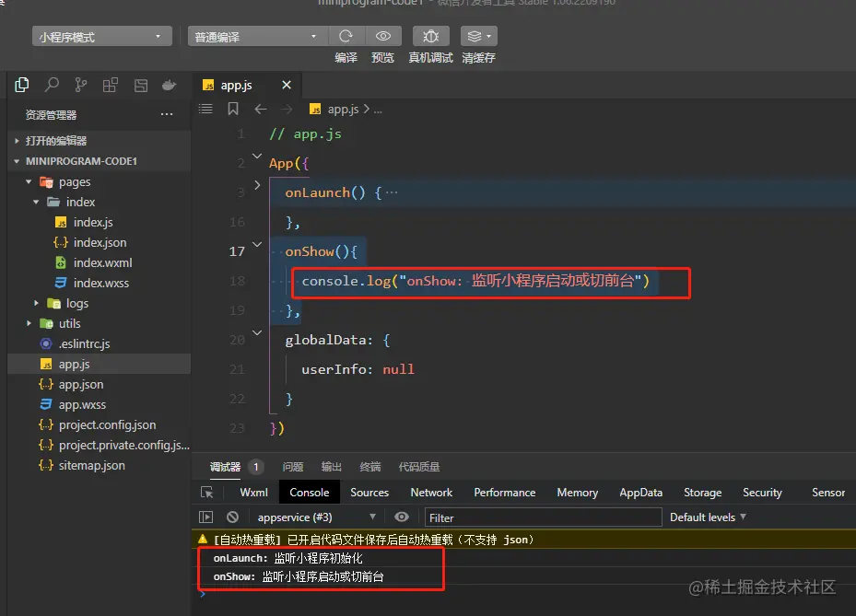
Task: Open the extensions blocks icon
Action: click(111, 85)
